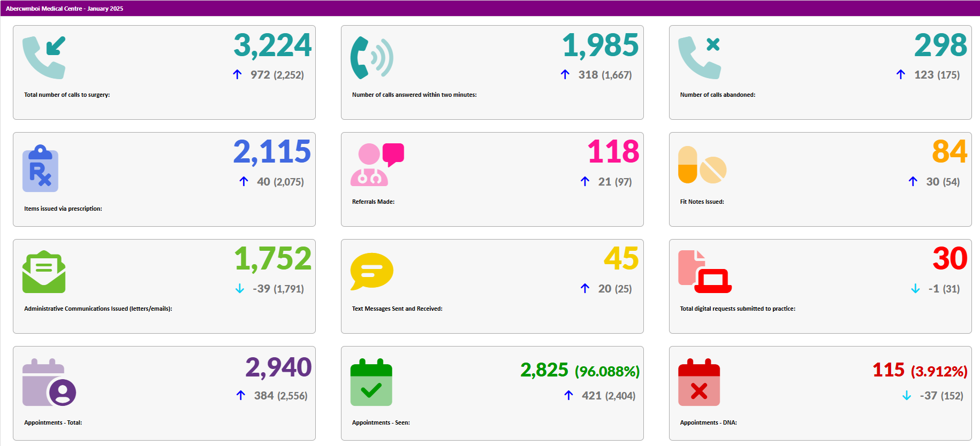
Task: Click the 115 DNA appointments figure
Action: [888, 370]
